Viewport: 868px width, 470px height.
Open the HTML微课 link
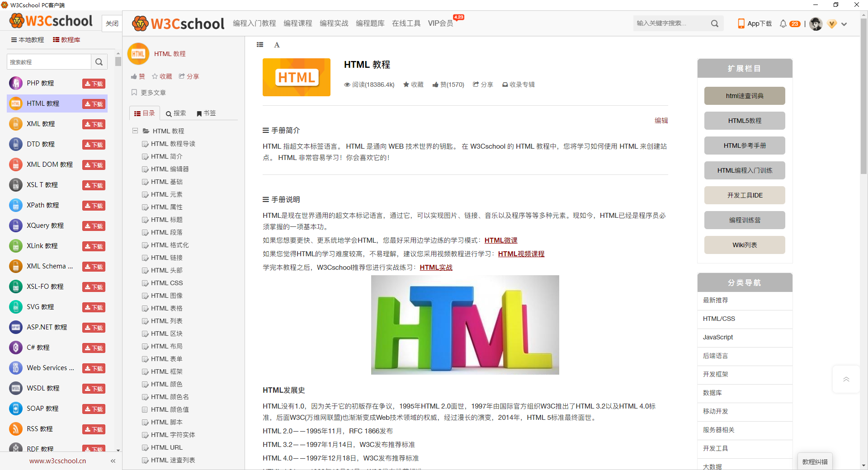(x=501, y=240)
